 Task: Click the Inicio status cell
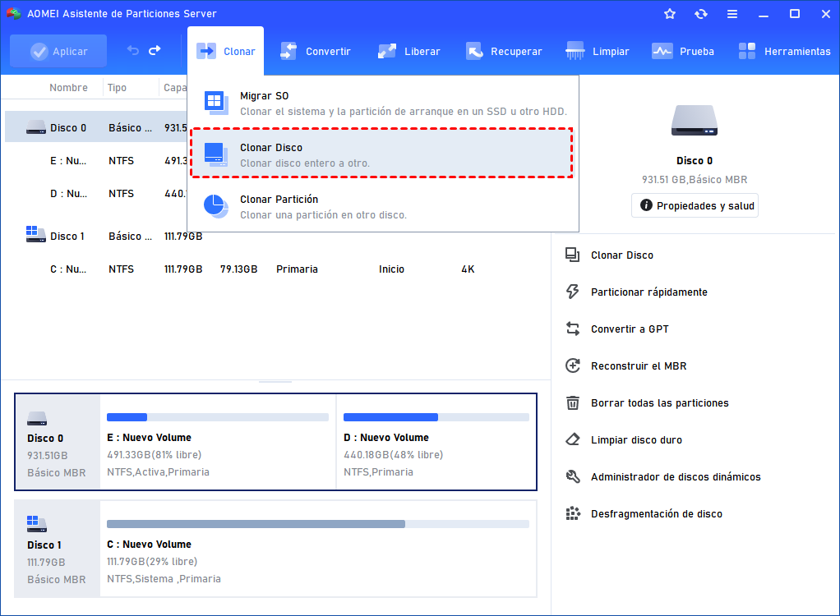click(x=391, y=269)
